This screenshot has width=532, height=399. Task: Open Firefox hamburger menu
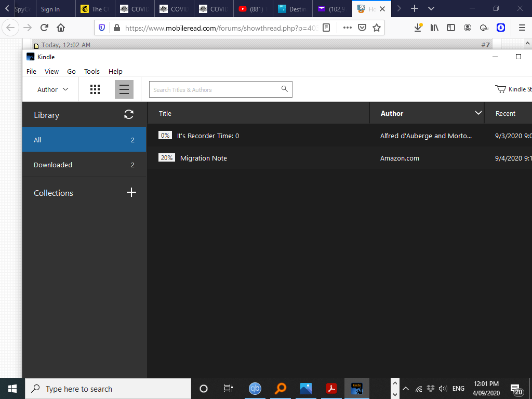pos(522,28)
